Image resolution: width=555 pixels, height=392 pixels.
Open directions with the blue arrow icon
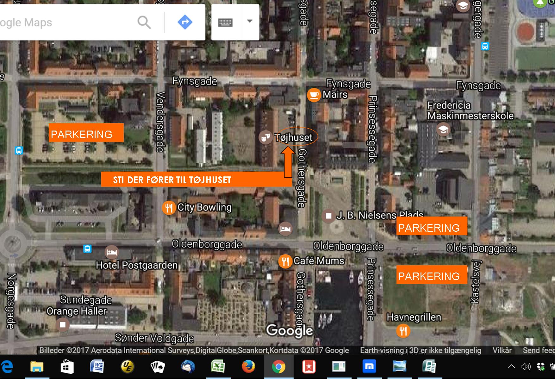(185, 22)
